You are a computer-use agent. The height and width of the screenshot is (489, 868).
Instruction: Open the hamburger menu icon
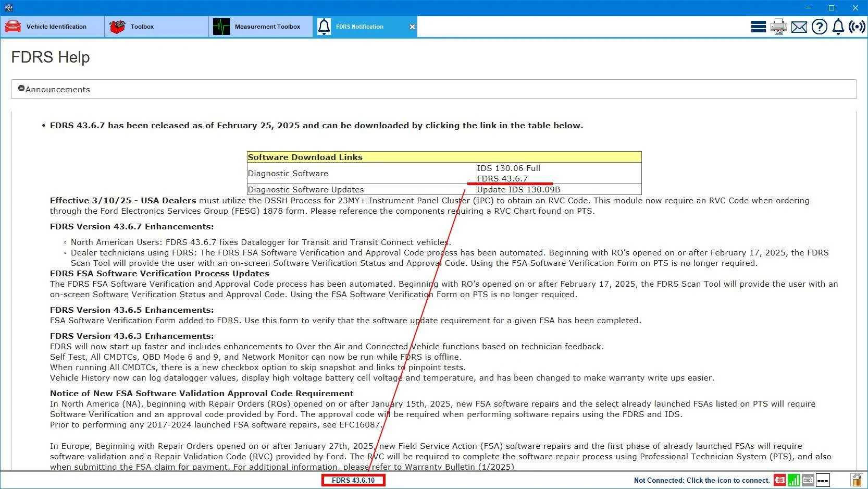tap(758, 27)
